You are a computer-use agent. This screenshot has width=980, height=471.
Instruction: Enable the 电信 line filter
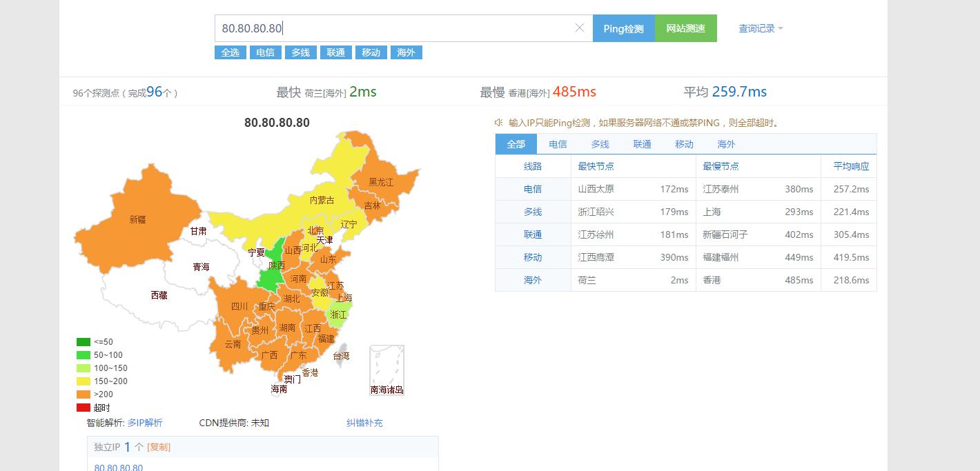click(x=265, y=52)
